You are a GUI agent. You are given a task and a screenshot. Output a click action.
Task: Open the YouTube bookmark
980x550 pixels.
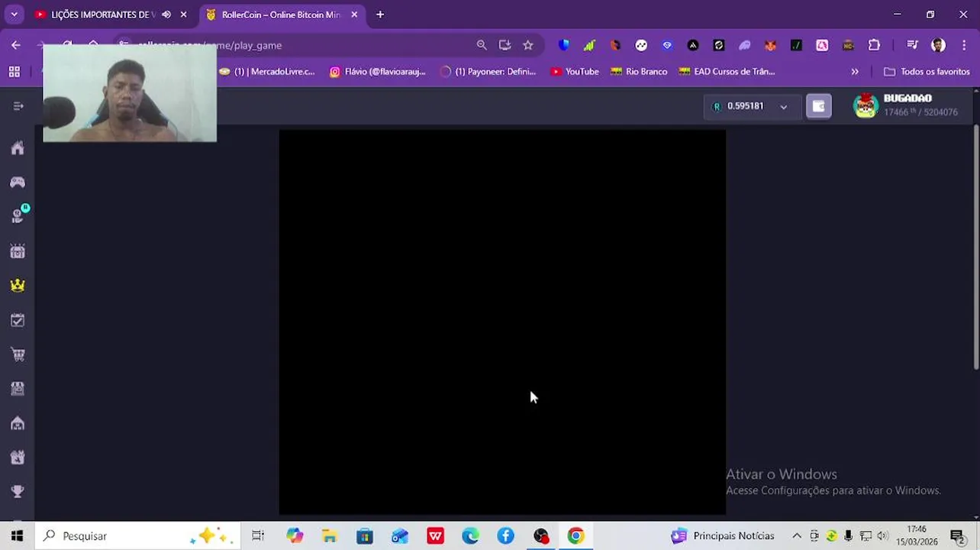pyautogui.click(x=575, y=71)
